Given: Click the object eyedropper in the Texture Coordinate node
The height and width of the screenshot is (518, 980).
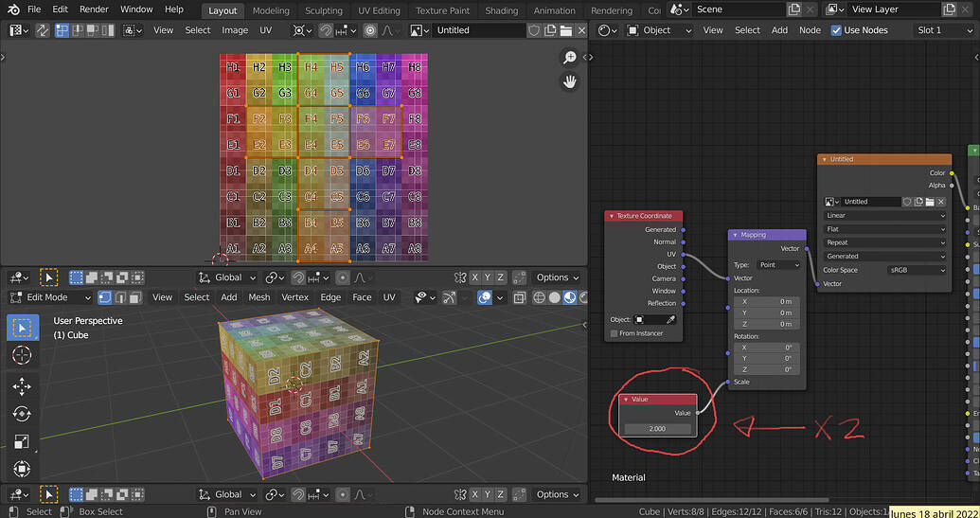Looking at the screenshot, I should pos(670,319).
